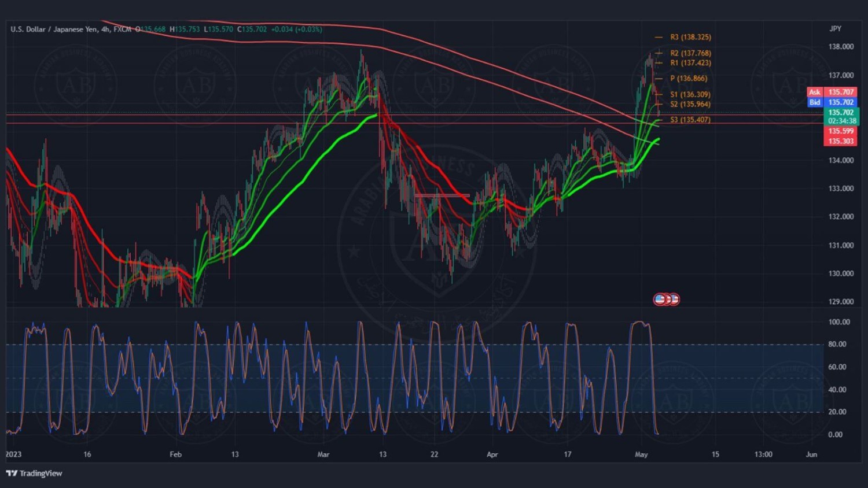Click the R2 (137.768) pivot label
Viewport: 868px width, 488px height.
(690, 53)
